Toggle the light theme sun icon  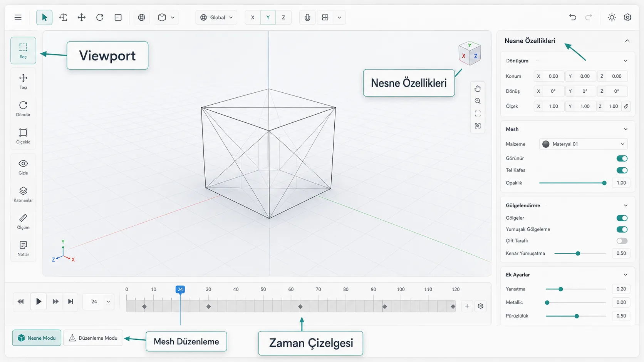(x=612, y=17)
